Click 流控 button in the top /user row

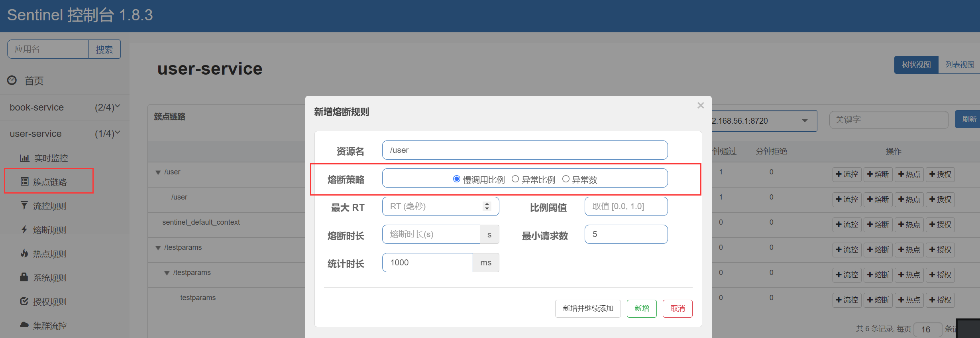click(847, 174)
